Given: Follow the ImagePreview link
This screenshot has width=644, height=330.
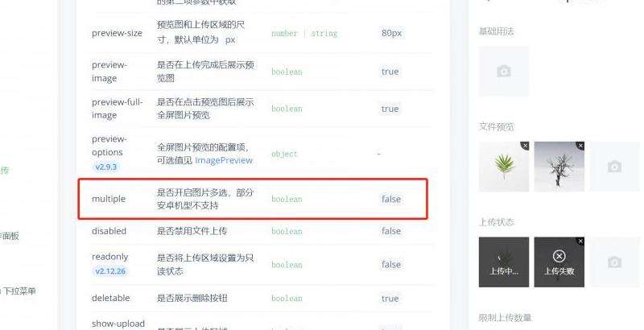Looking at the screenshot, I should (224, 160).
